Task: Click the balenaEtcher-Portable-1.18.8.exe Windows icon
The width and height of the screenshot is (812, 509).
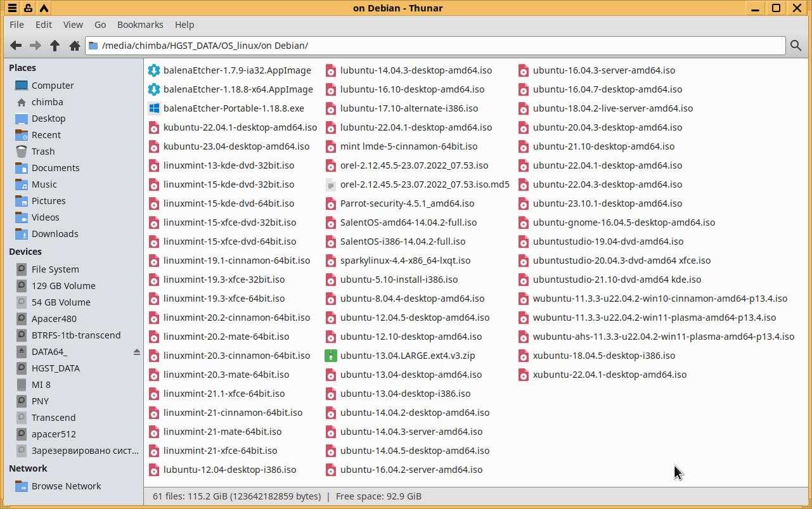Action: pyautogui.click(x=153, y=108)
